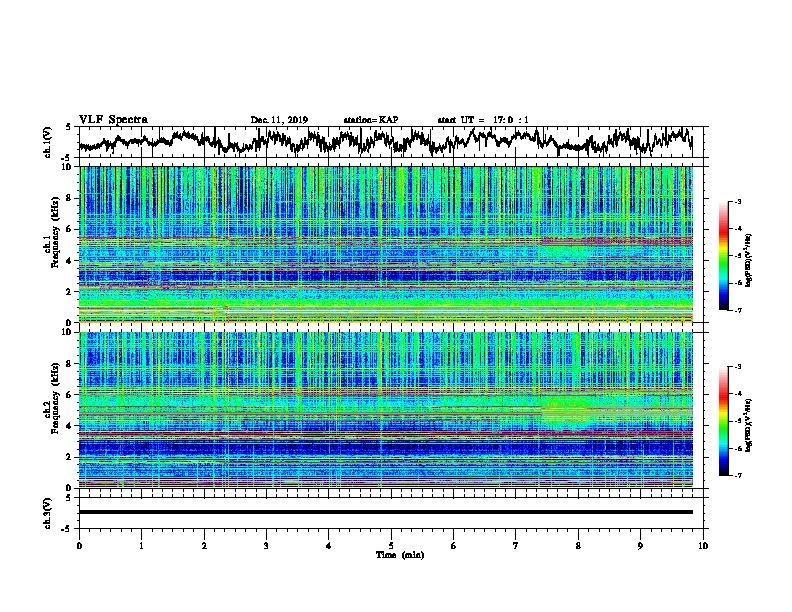Click the lower color scale bar beside ch.2
The height and width of the screenshot is (612, 792).
723,421
